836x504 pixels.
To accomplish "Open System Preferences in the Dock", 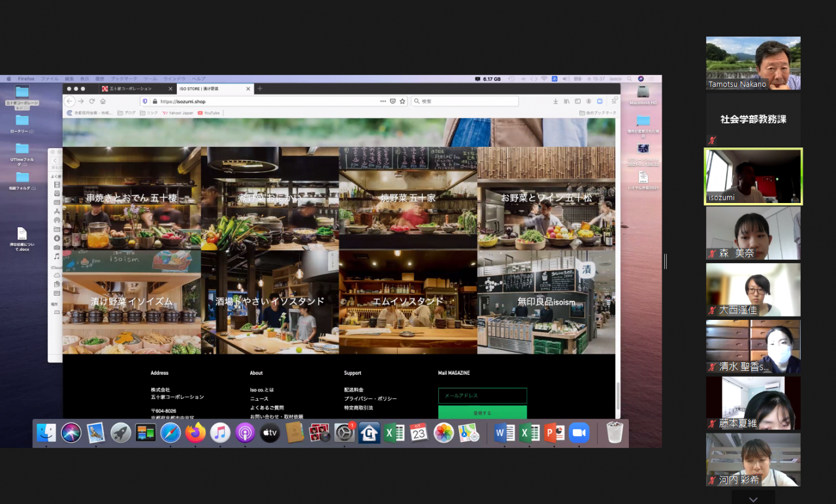I will [x=344, y=433].
